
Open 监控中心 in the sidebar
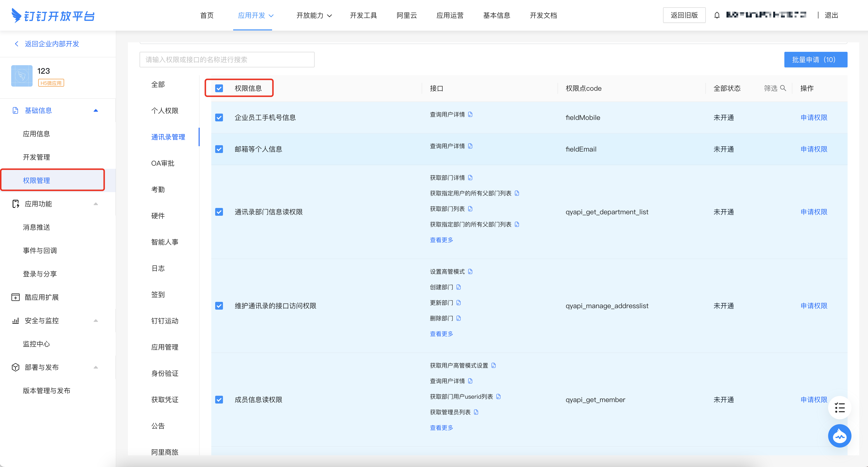(36, 344)
